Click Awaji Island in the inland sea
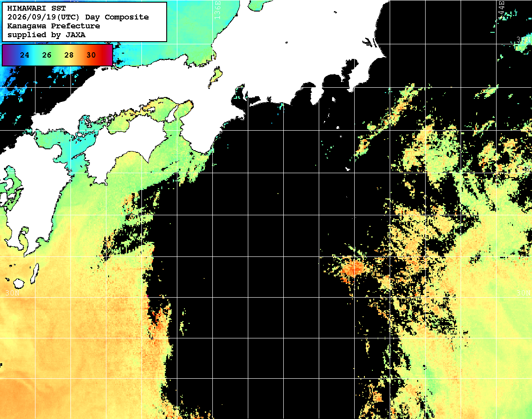This screenshot has width=532, height=419. 172,113
